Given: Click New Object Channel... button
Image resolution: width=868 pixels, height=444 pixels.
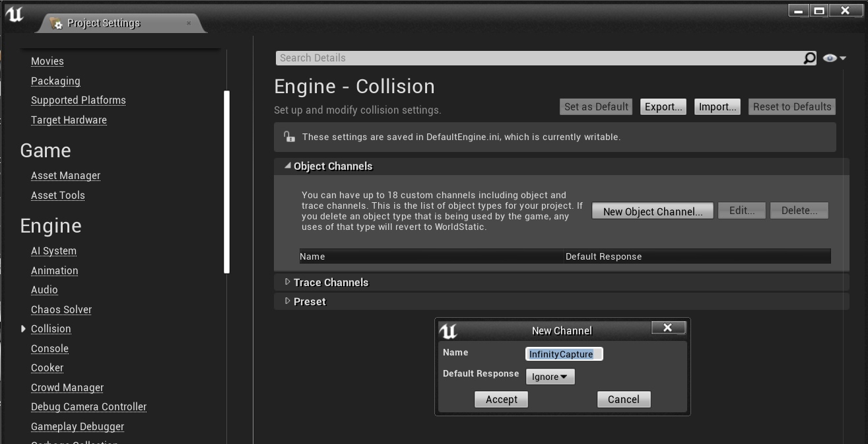Looking at the screenshot, I should 653,211.
